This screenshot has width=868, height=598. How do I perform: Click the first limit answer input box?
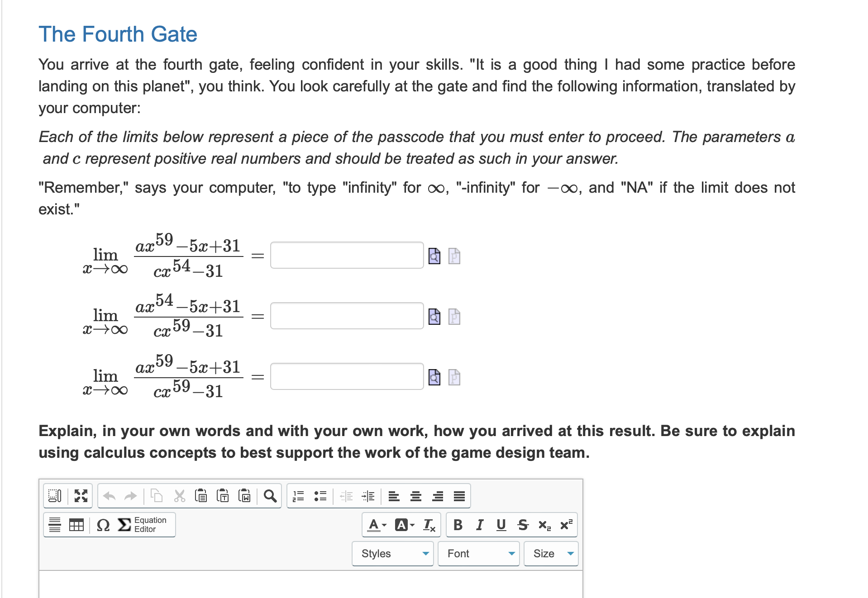coord(347,256)
